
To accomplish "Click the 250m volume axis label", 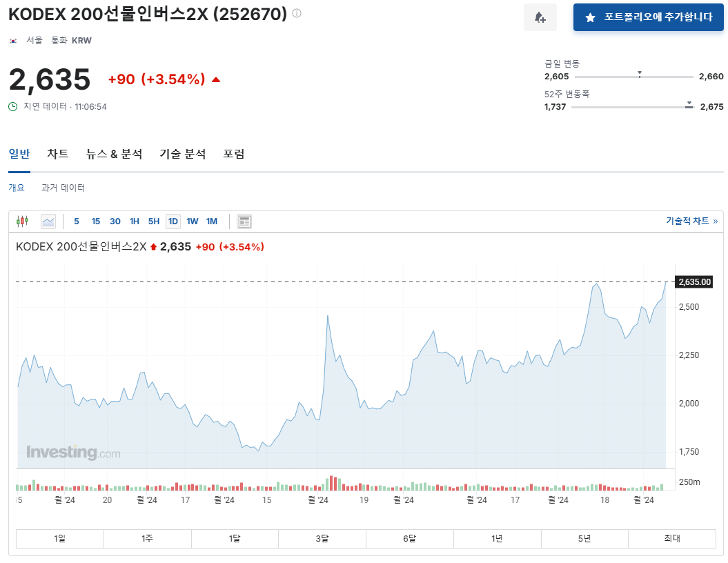I will [689, 482].
